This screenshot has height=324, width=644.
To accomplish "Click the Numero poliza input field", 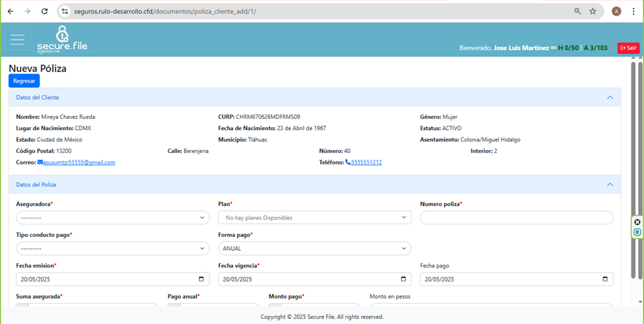I will point(516,218).
